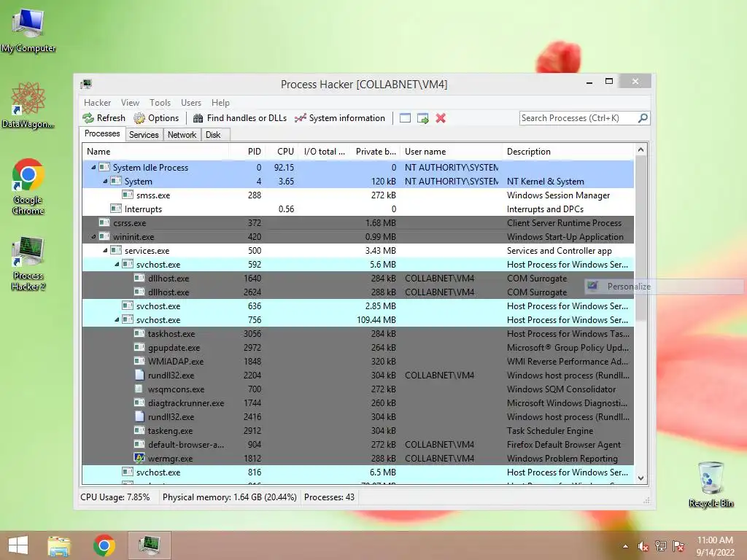The height and width of the screenshot is (560, 747).
Task: Click Physical memory status bar entry
Action: coord(229,497)
